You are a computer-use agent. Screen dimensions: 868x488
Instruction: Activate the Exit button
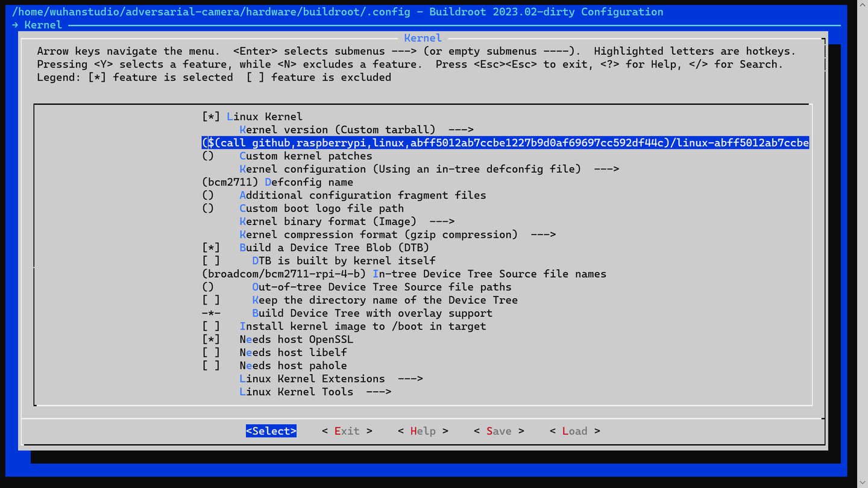(347, 431)
